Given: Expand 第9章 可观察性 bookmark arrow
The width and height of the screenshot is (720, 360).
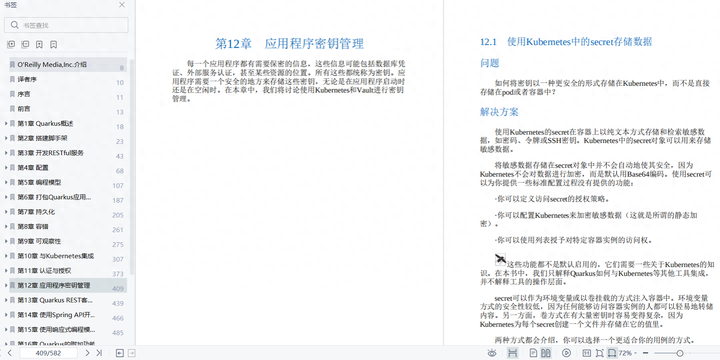Looking at the screenshot, I should tap(6, 241).
